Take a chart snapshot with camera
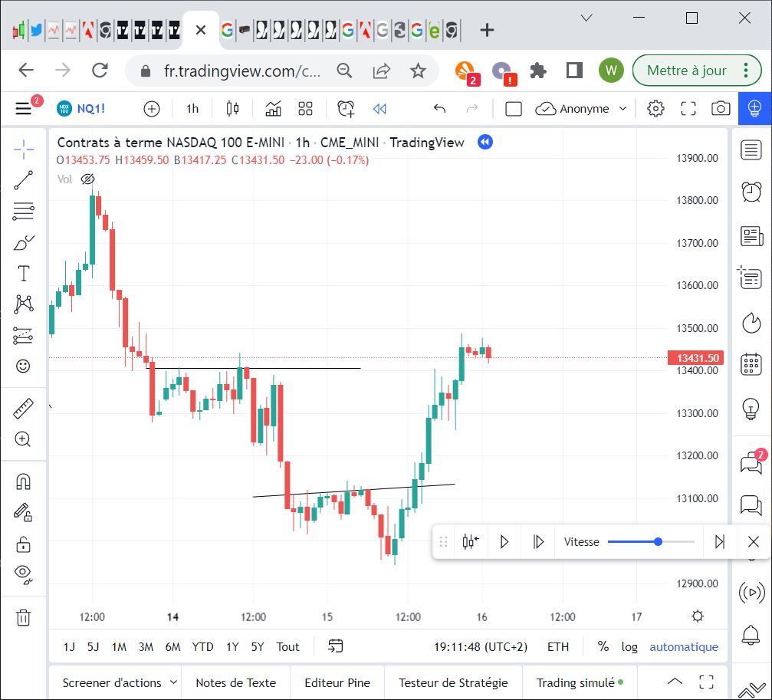772x700 pixels. point(721,108)
